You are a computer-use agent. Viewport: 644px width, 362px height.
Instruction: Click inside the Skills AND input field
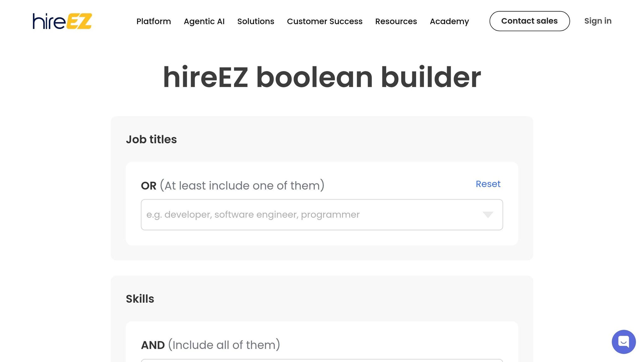(x=314, y=361)
